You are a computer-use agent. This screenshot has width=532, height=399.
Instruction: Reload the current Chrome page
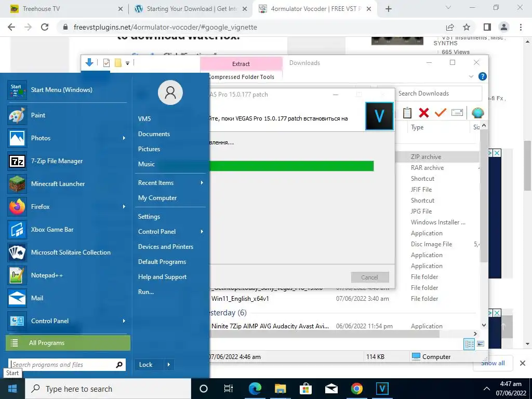(x=45, y=27)
